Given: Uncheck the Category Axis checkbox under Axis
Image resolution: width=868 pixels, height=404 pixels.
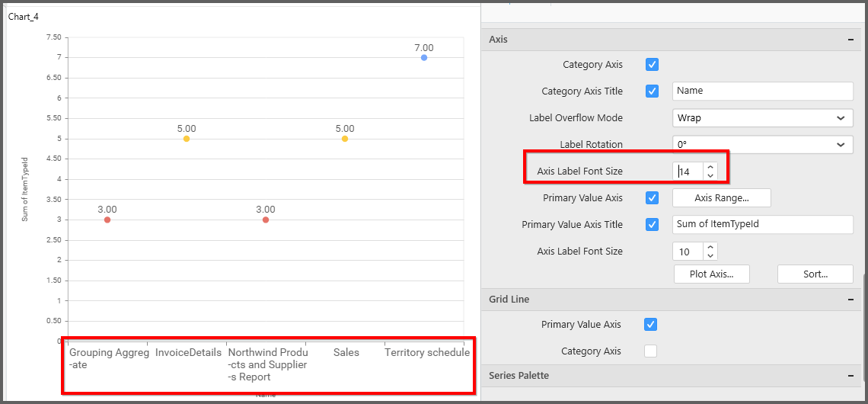Looking at the screenshot, I should [652, 65].
